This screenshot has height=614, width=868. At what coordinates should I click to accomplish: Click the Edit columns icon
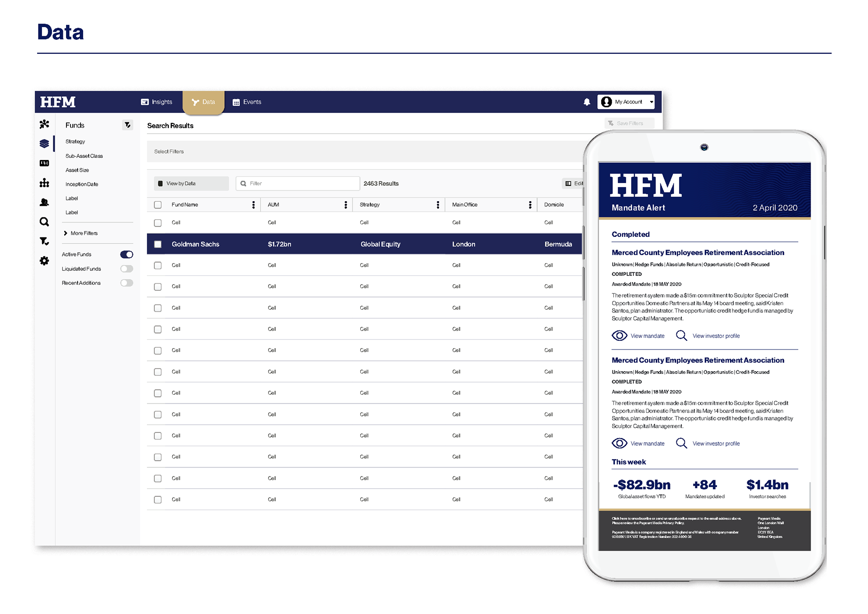(568, 184)
